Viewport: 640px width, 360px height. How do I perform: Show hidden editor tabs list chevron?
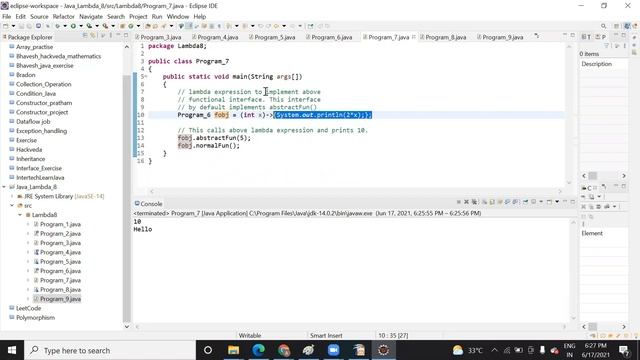[x=537, y=36]
